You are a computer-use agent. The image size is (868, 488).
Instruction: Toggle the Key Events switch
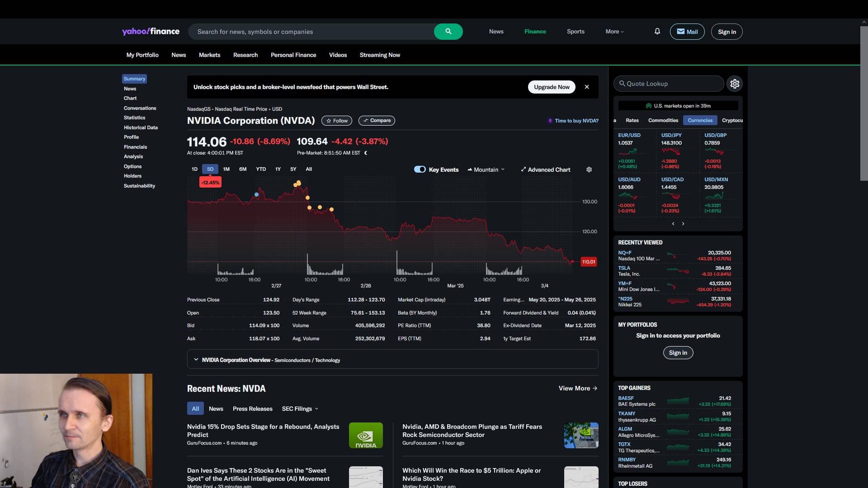pos(420,169)
